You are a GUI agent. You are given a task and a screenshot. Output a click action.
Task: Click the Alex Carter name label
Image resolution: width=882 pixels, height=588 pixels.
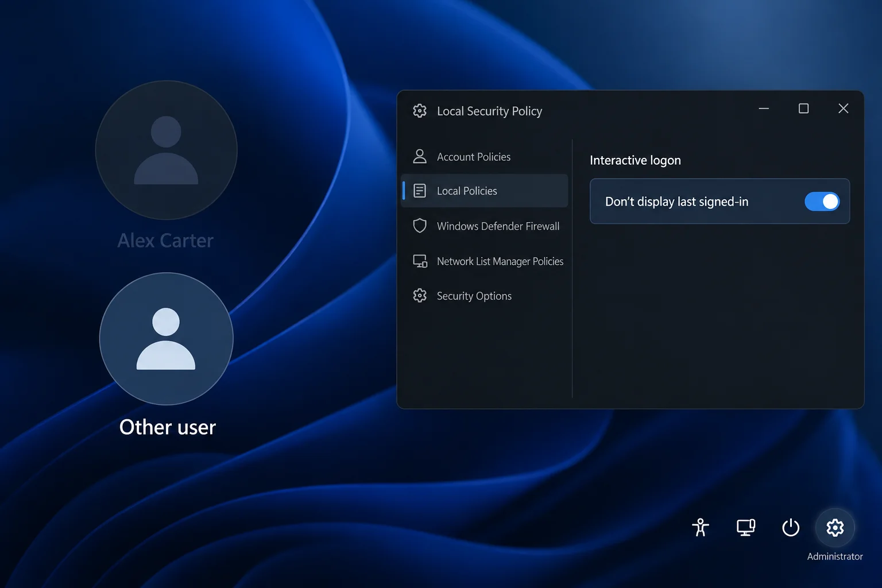pyautogui.click(x=165, y=241)
